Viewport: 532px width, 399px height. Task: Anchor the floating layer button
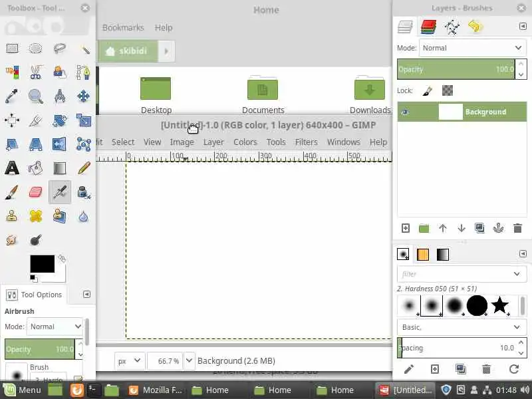coord(498,228)
